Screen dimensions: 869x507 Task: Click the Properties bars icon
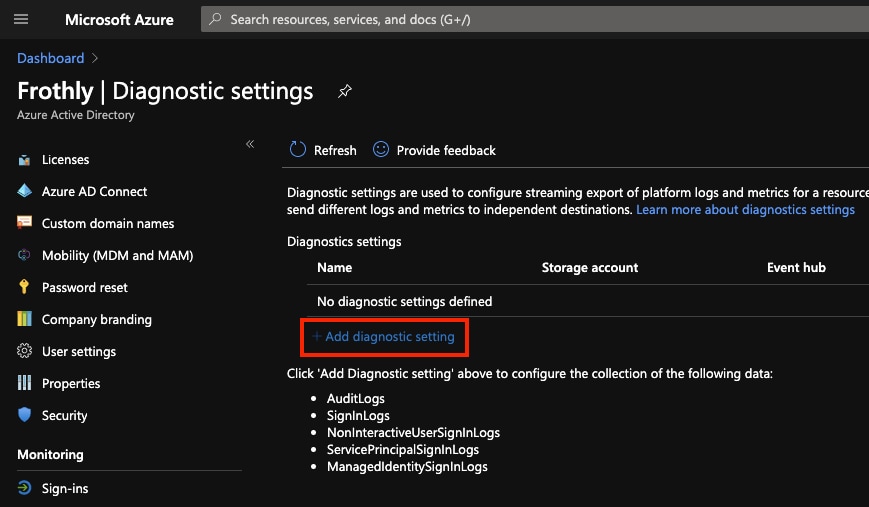pos(24,383)
